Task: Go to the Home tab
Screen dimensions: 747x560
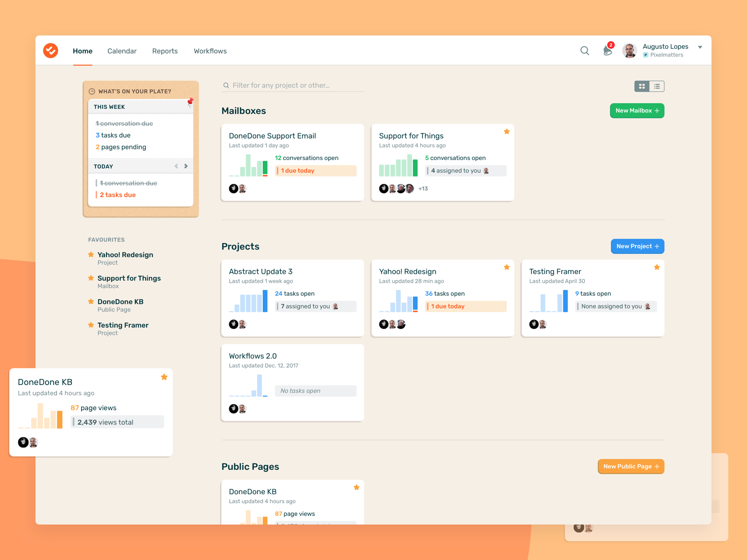Action: 83,51
